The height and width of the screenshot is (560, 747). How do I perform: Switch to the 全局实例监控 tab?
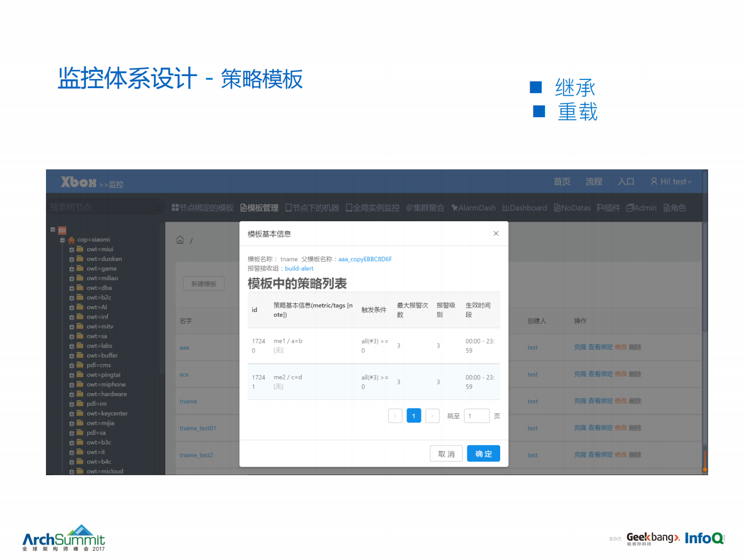tap(373, 207)
